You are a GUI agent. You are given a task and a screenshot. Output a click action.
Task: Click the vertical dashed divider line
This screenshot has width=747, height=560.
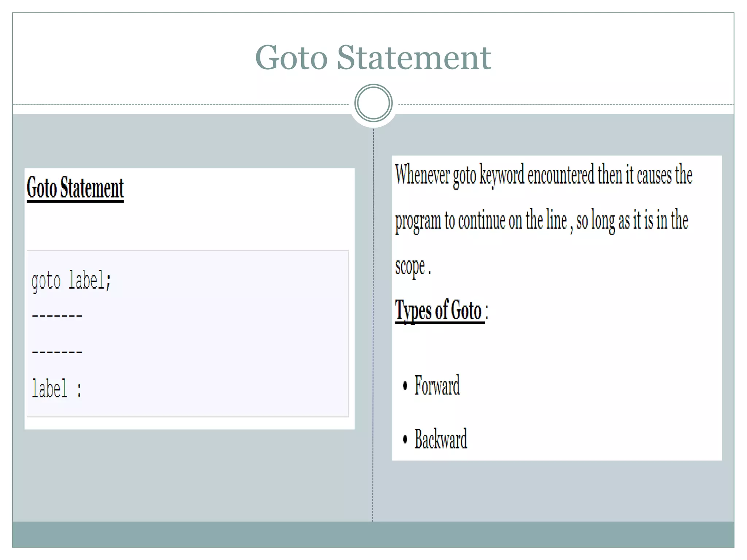click(x=373, y=328)
